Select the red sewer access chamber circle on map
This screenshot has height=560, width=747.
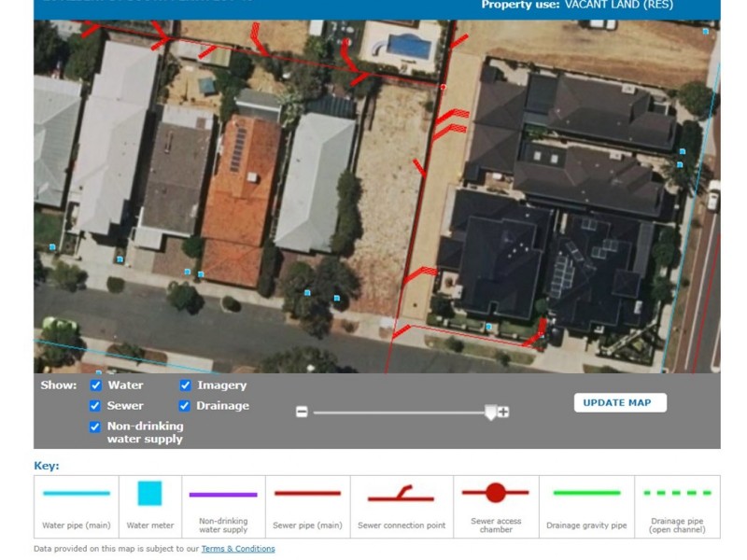click(x=443, y=87)
